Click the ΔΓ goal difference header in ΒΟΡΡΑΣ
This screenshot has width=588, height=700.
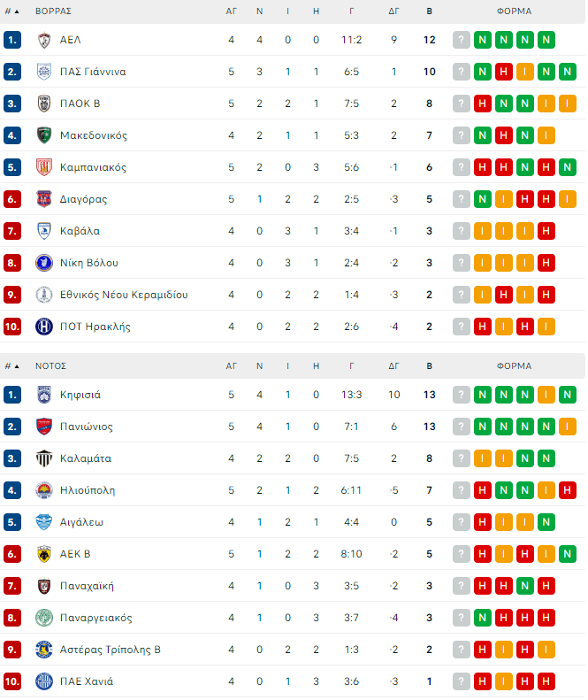click(x=393, y=12)
